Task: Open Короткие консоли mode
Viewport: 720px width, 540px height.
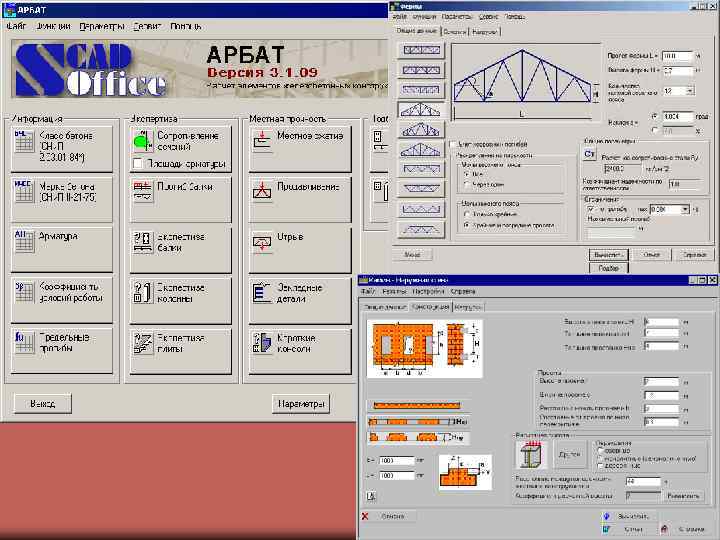Action: point(300,349)
